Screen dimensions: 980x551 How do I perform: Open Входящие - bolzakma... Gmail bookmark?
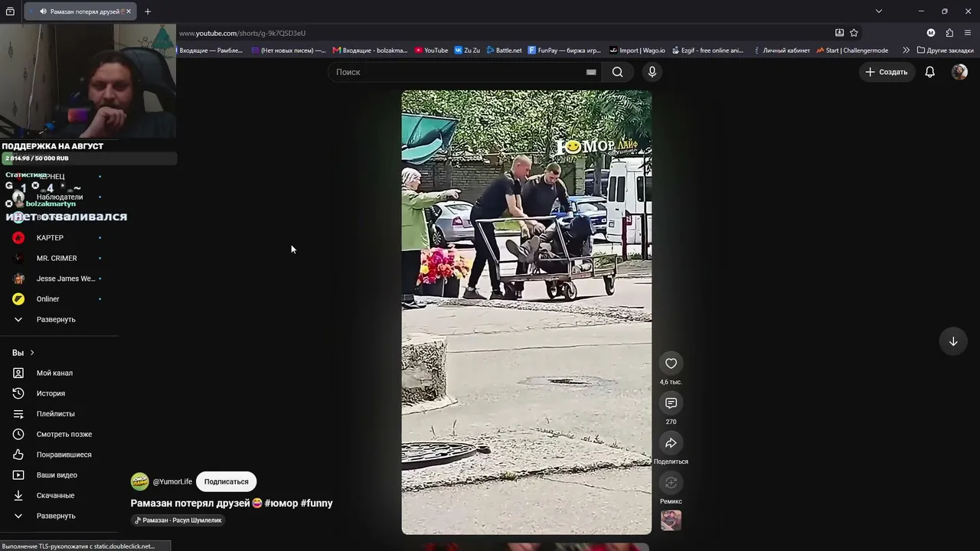pos(371,51)
